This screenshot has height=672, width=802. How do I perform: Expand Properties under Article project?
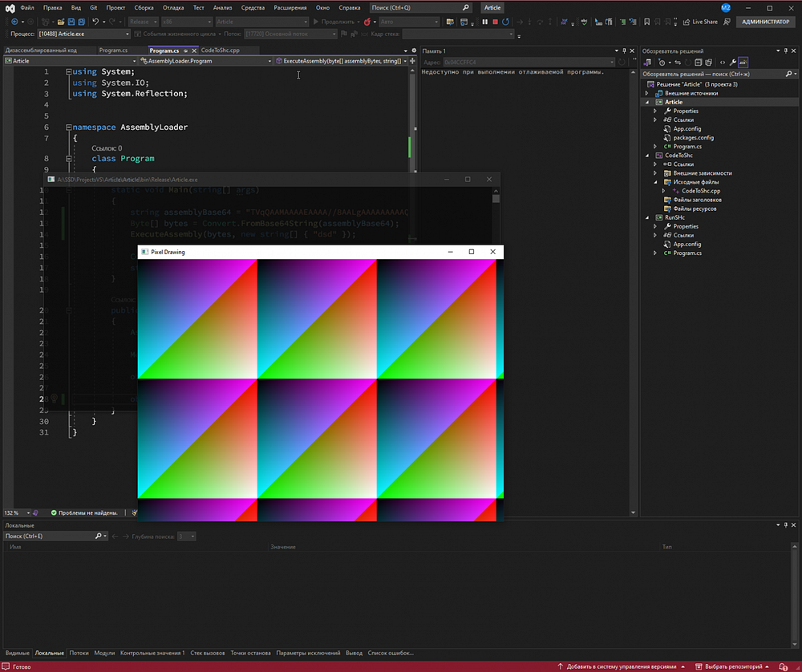(655, 111)
